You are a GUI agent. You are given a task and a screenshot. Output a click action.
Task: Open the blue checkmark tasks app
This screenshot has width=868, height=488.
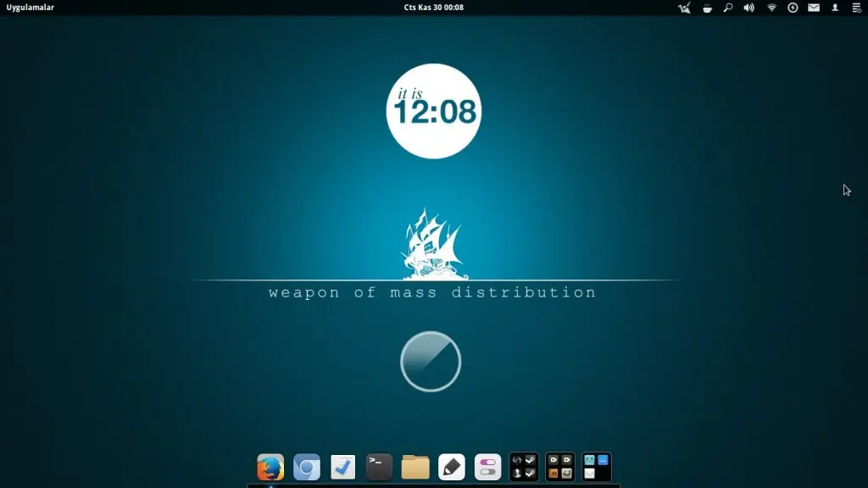tap(343, 467)
